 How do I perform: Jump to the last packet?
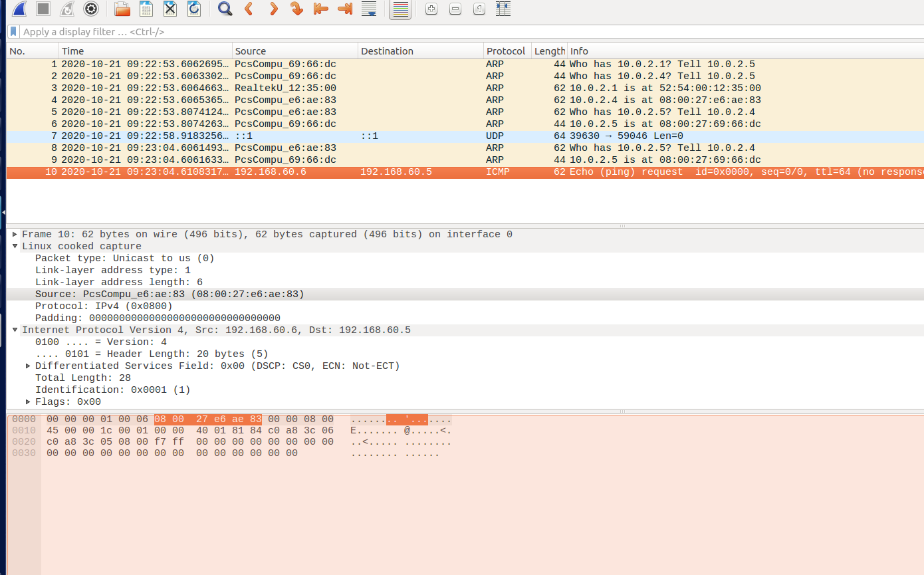click(345, 9)
